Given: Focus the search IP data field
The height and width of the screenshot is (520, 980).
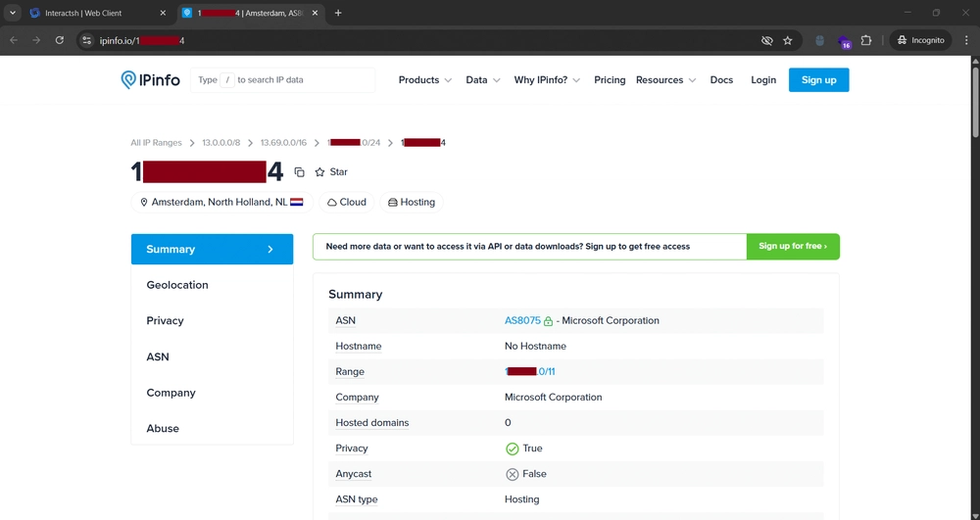Looking at the screenshot, I should 282,80.
